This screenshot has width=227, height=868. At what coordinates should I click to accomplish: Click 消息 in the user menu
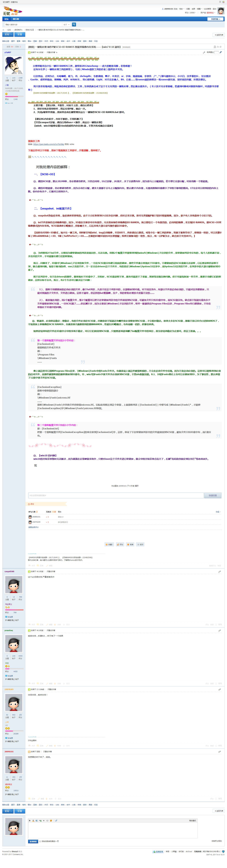point(193,9)
